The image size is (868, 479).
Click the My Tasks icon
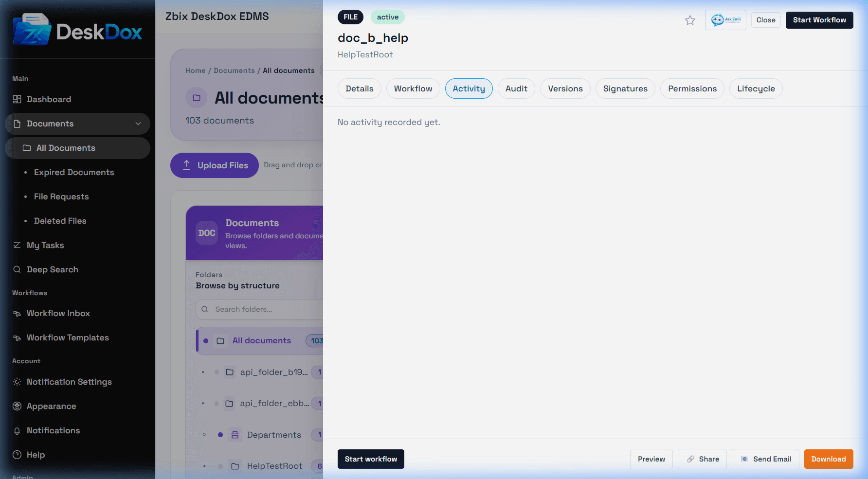[x=17, y=245]
